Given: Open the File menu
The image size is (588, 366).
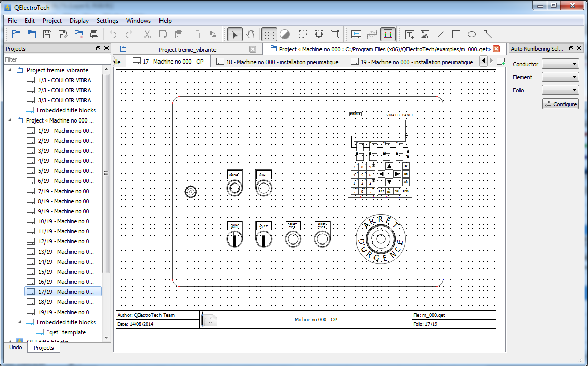Looking at the screenshot, I should 12,21.
